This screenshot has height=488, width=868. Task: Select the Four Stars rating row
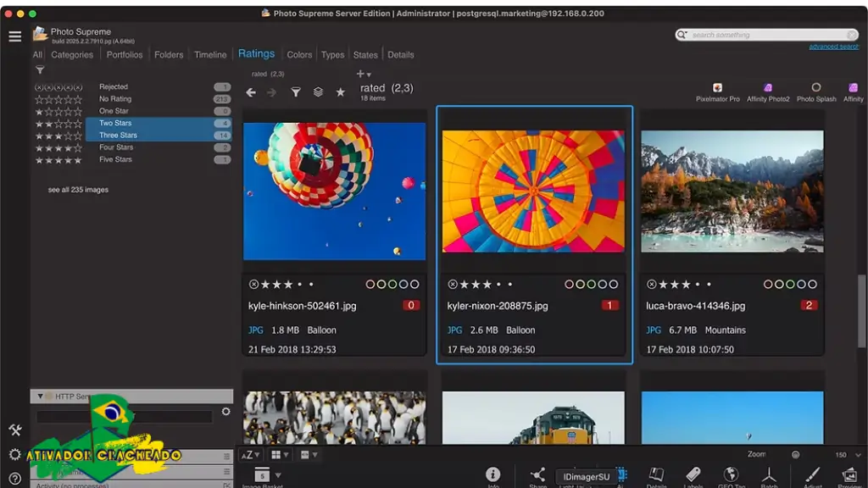[133, 147]
